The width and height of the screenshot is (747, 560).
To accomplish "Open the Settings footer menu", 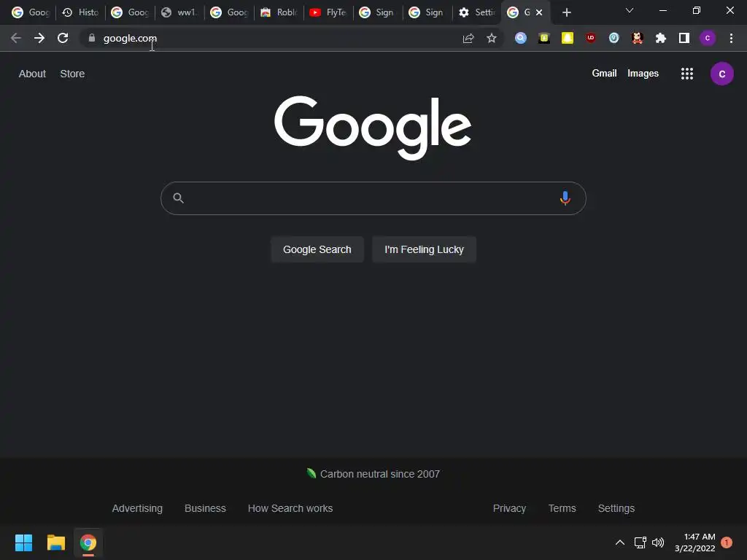I will [616, 508].
